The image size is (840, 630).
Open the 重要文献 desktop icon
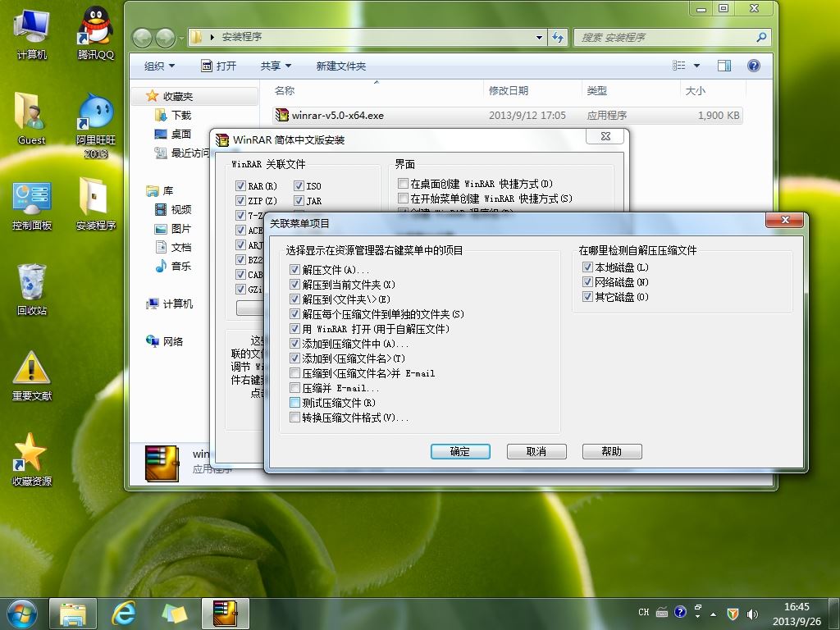[32, 375]
